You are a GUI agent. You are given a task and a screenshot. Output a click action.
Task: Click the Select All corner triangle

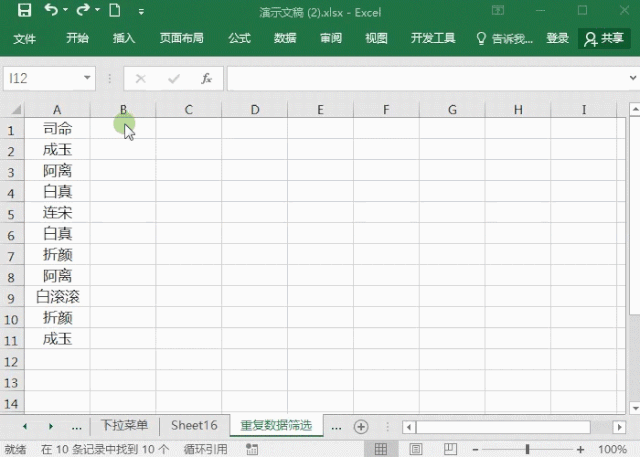click(x=16, y=109)
